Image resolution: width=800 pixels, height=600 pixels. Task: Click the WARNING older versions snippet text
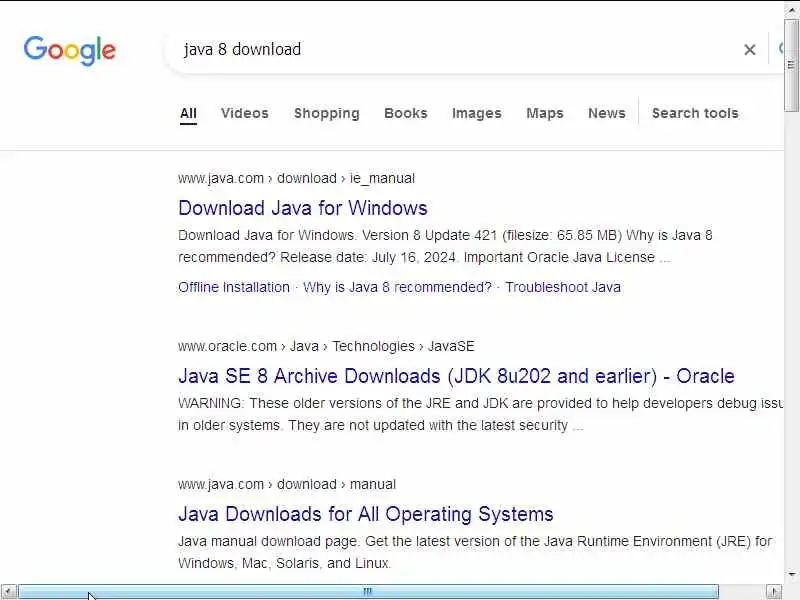[480, 414]
